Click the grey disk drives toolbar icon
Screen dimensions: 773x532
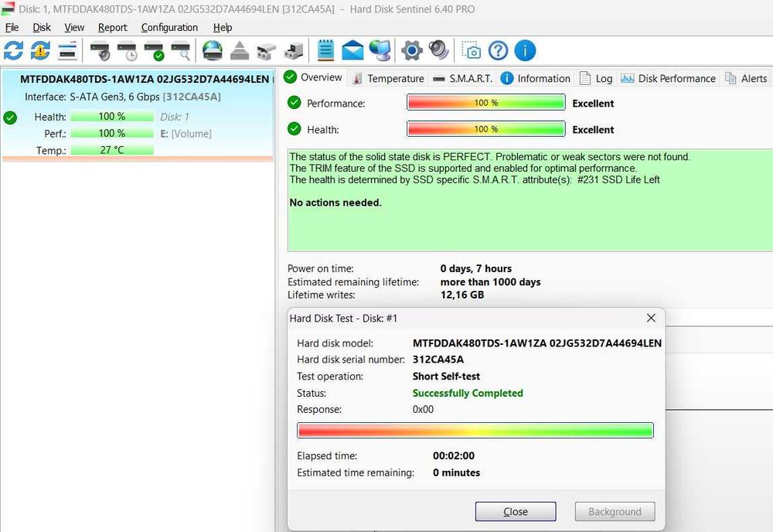click(x=267, y=50)
